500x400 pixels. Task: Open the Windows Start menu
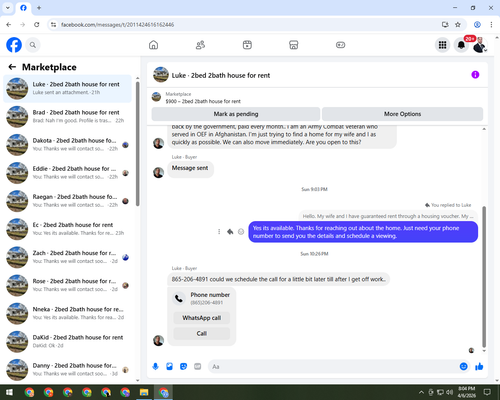(x=9, y=392)
